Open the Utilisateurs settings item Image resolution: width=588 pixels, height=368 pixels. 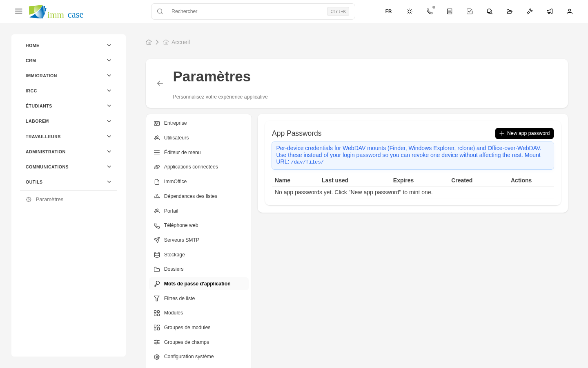point(199,138)
